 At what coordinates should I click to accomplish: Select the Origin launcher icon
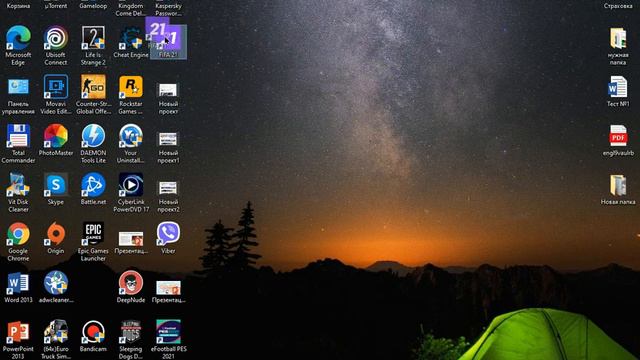tap(56, 238)
